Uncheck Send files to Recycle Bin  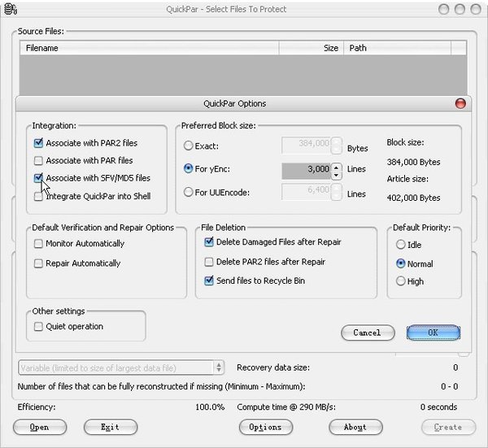[209, 281]
